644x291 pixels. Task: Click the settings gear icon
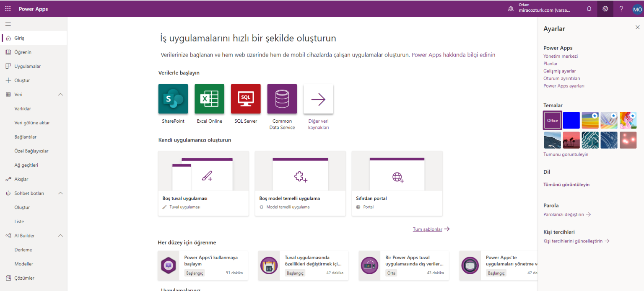coord(605,9)
